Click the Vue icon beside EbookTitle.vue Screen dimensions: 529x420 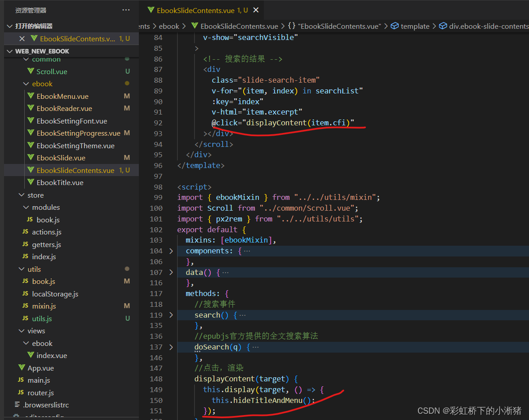tap(31, 182)
